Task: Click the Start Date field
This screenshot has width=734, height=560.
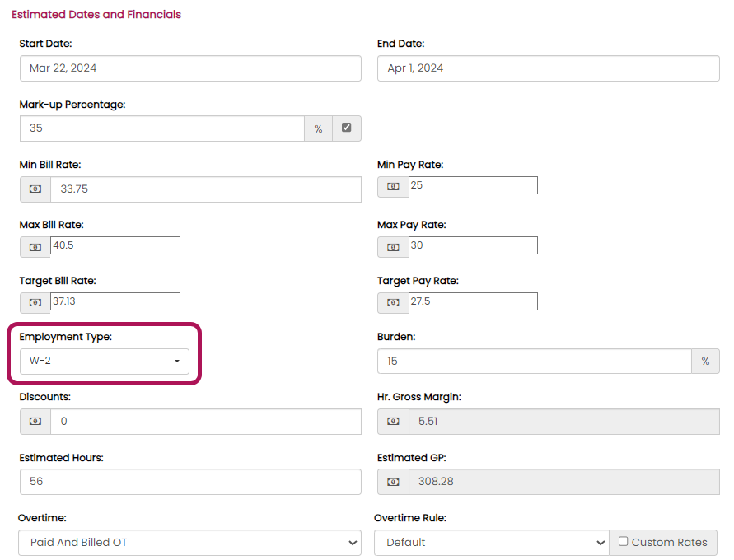Action: click(x=190, y=68)
